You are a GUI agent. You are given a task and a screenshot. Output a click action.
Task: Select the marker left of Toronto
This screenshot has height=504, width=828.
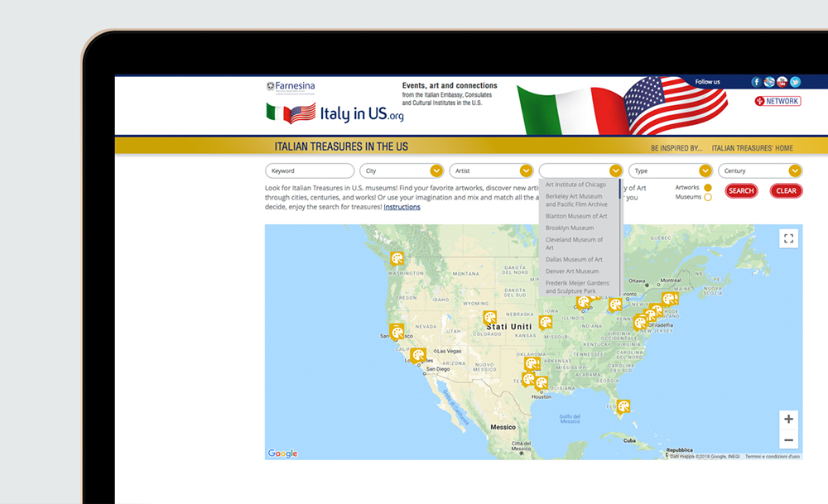point(615,305)
